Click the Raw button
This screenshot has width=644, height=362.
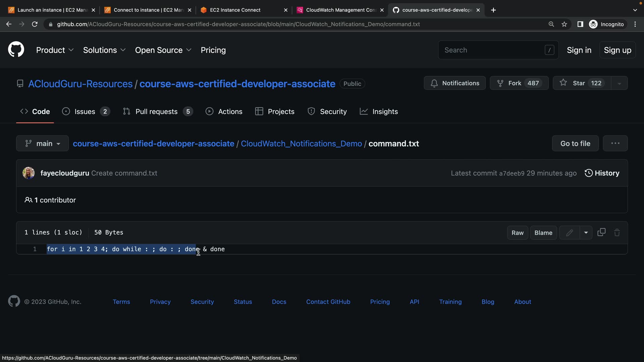(517, 233)
